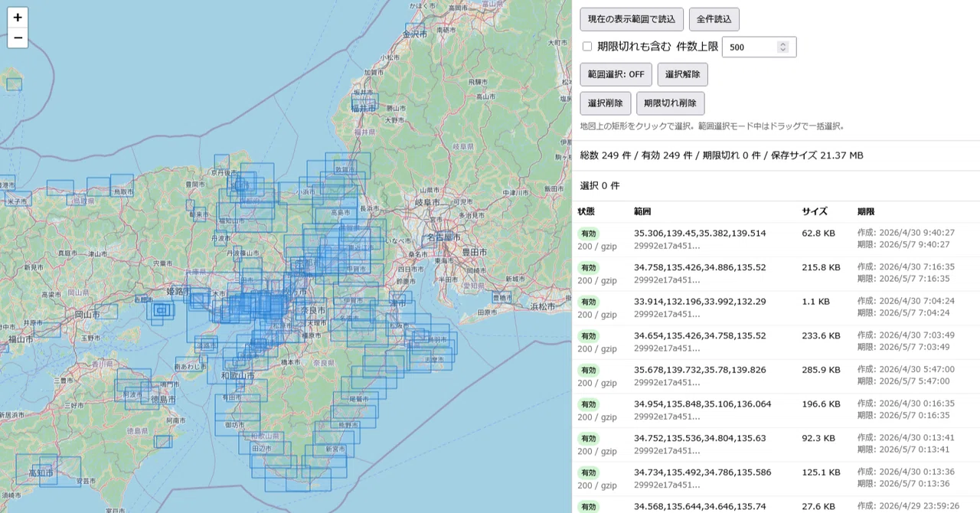
Task: Click the 全件読込 button
Action: point(714,19)
